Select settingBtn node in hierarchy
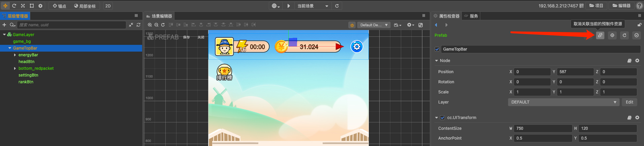 pos(28,75)
